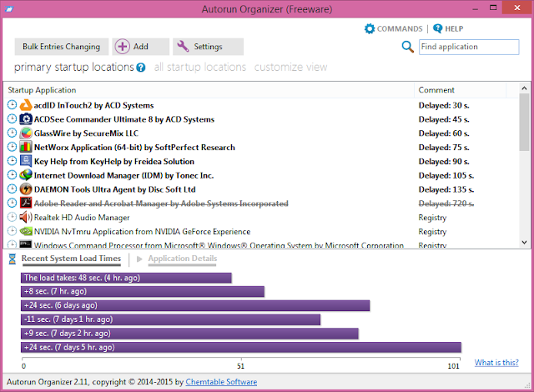Click the DAEMON Tools lightning icon

pos(26,188)
